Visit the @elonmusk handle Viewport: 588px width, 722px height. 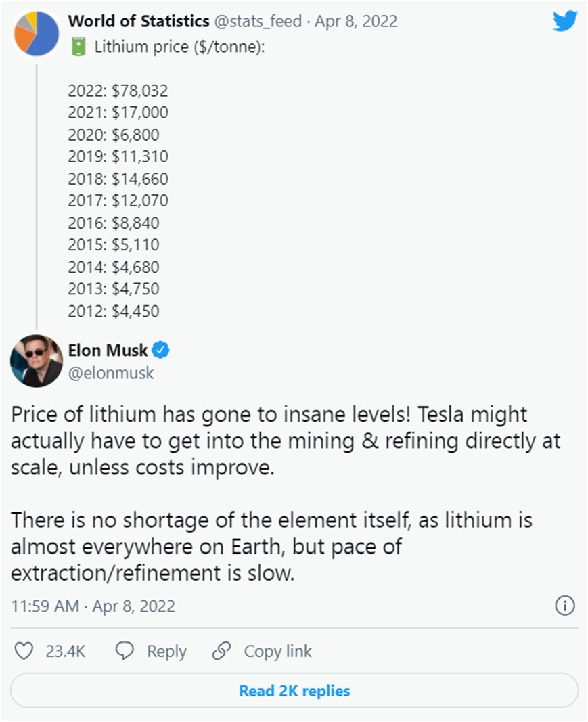coord(111,372)
